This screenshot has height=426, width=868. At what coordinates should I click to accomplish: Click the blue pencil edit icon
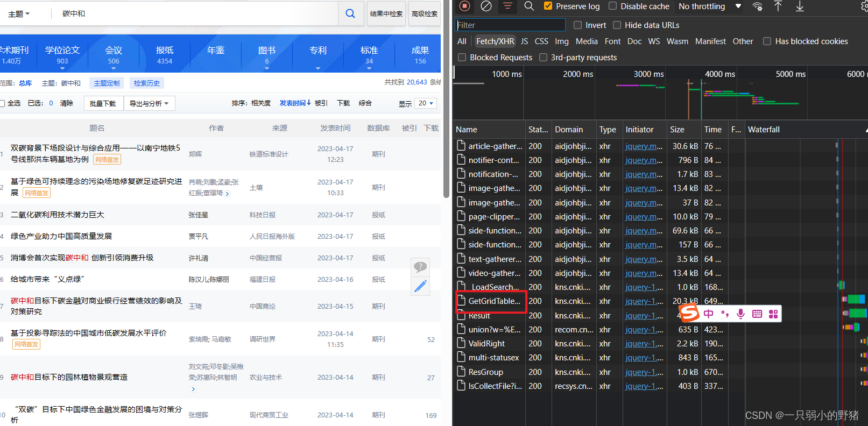tap(420, 286)
